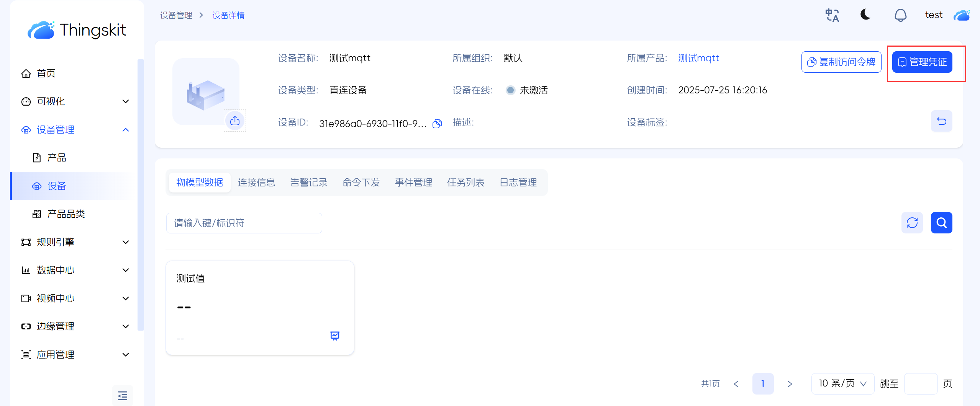This screenshot has height=406, width=980.
Task: Refresh the thing model data list
Action: tap(912, 223)
